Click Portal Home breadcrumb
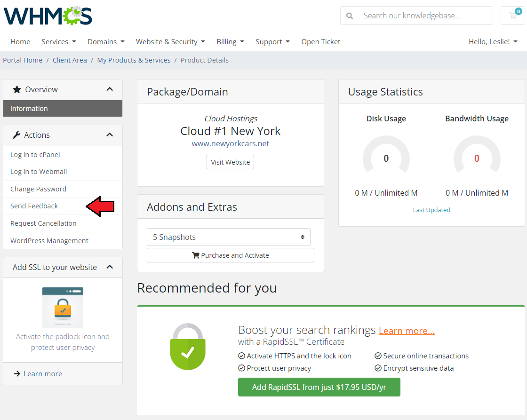Image resolution: width=527 pixels, height=420 pixels. point(23,60)
